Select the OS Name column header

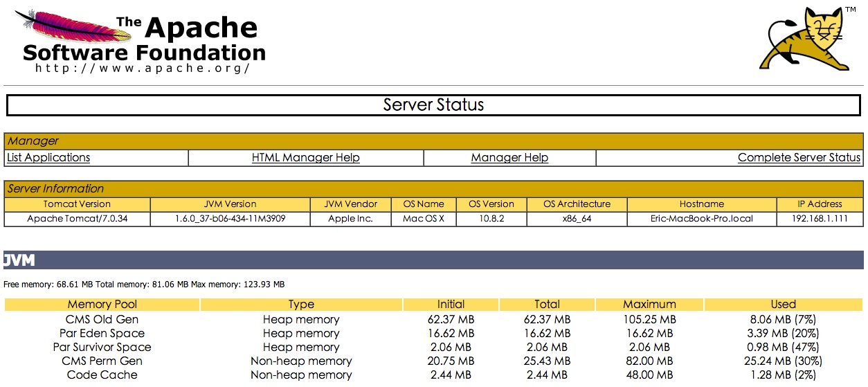[424, 204]
